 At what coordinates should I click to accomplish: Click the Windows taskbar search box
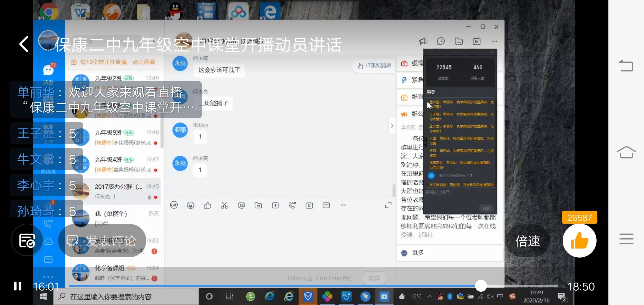pos(126,297)
